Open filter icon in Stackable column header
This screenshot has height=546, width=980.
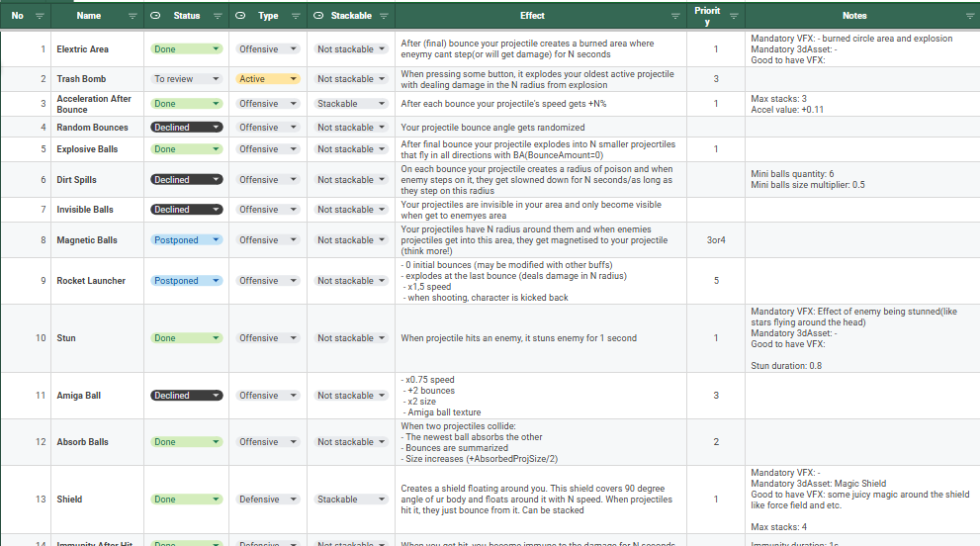[384, 16]
